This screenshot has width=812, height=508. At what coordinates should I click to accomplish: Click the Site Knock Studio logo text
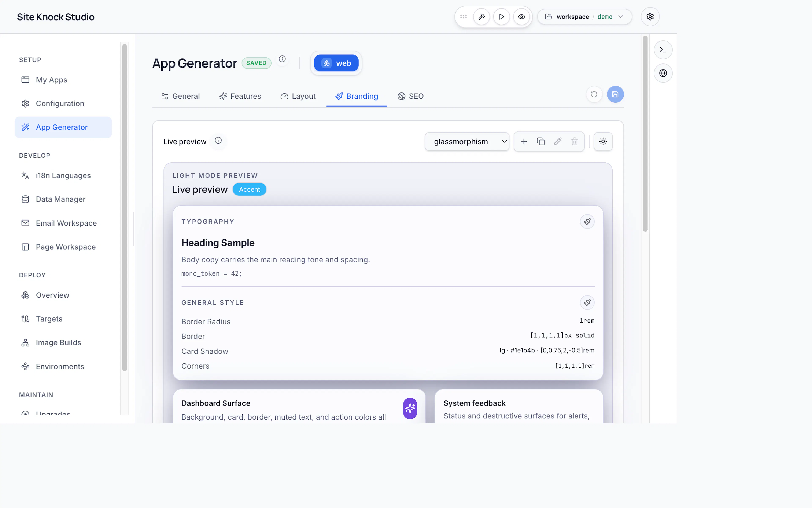click(x=56, y=17)
